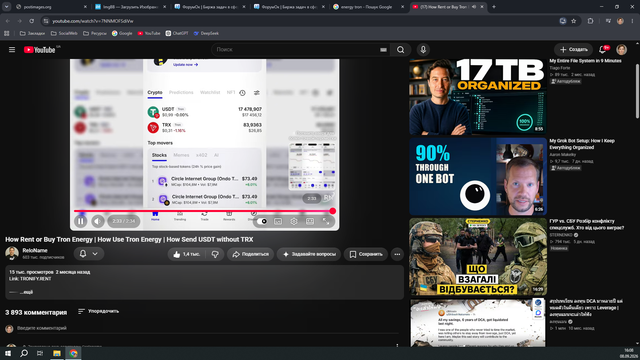Image resolution: width=640 pixels, height=360 pixels.
Task: Toggle autoplay switch in the player
Action: [x=262, y=221]
